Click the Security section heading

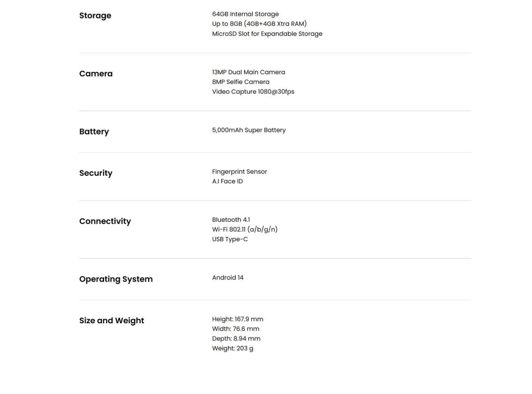96,173
